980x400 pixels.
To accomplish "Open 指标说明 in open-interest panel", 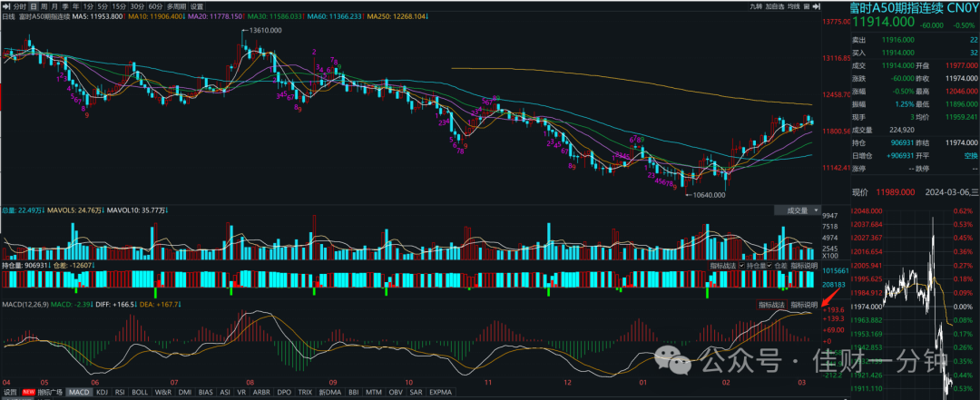I will point(804,266).
